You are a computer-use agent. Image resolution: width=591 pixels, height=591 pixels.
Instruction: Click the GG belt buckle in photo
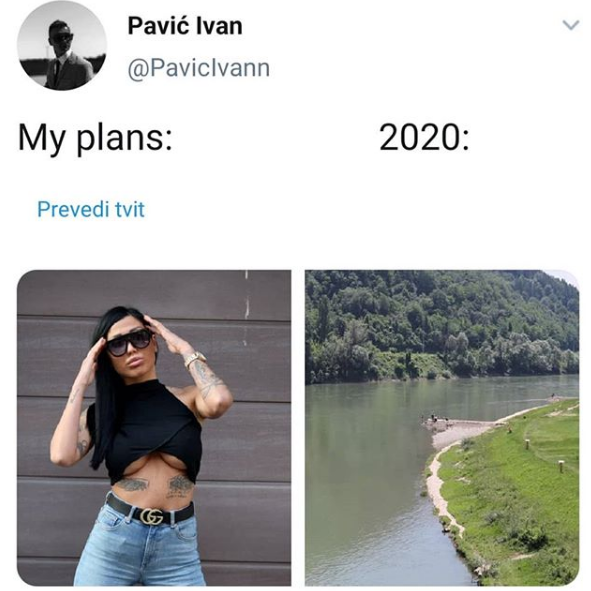[152, 516]
